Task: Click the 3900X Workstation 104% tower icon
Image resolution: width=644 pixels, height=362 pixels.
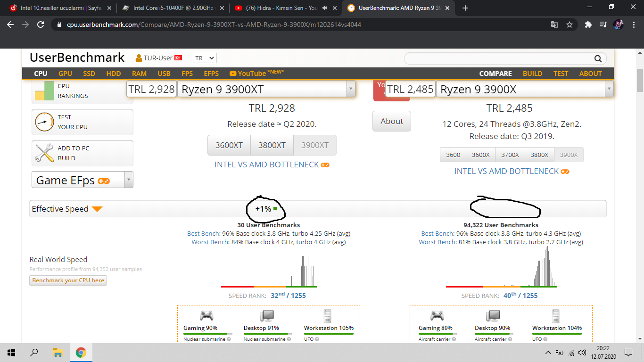Action: coord(556,316)
